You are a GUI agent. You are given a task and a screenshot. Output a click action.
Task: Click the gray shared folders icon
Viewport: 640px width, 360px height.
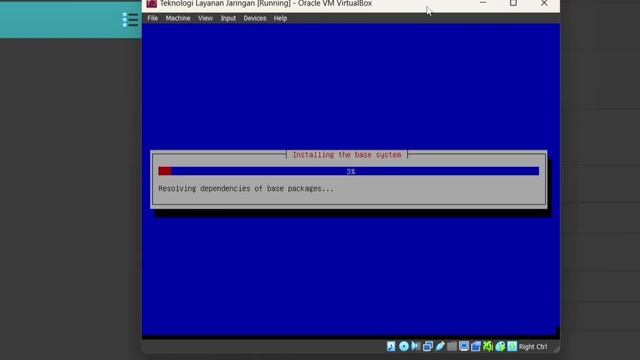452,347
